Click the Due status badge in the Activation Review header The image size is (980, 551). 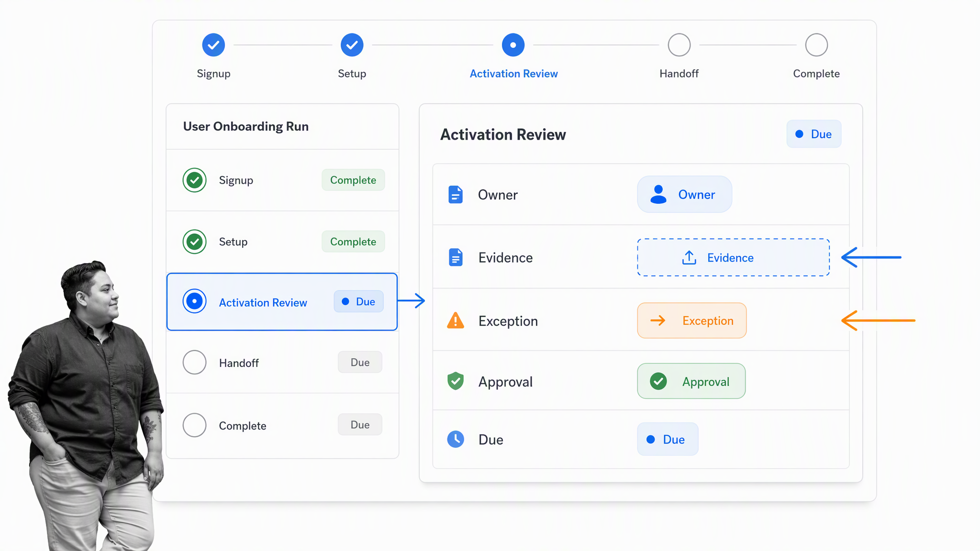pyautogui.click(x=813, y=134)
